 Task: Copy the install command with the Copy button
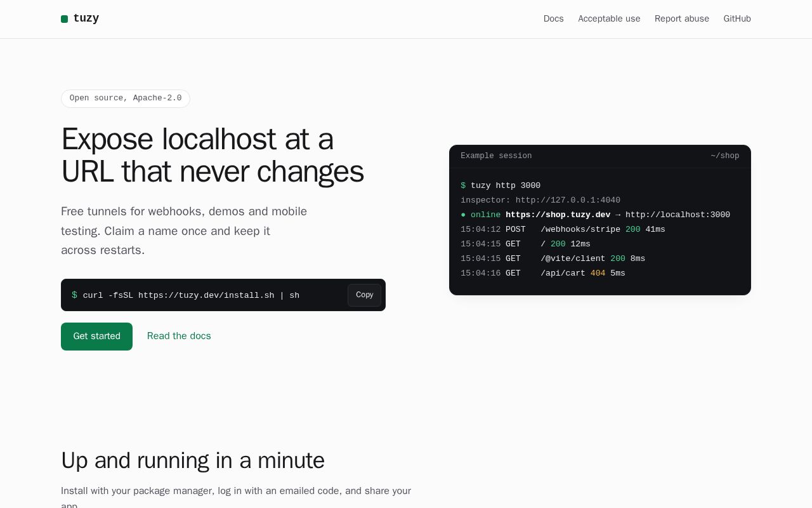[x=364, y=295]
